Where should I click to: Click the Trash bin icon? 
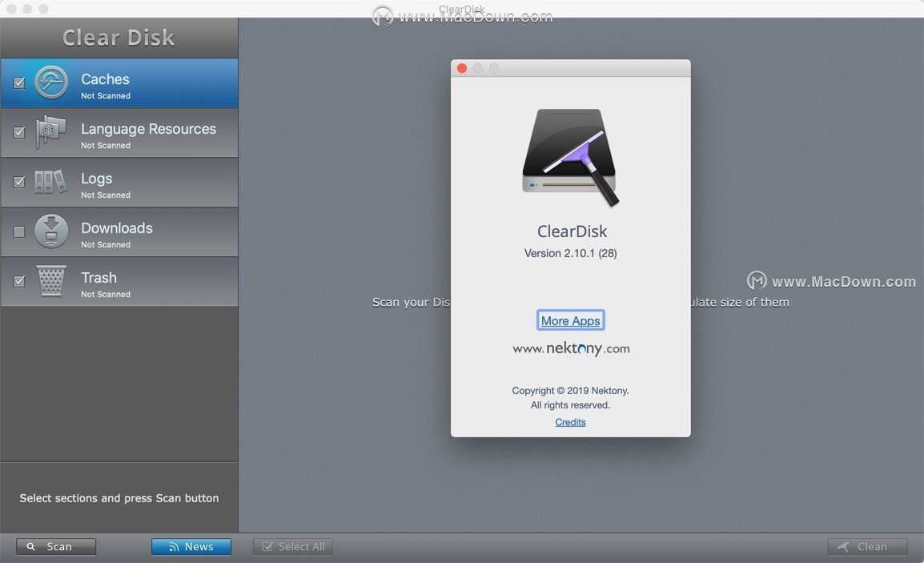(51, 280)
